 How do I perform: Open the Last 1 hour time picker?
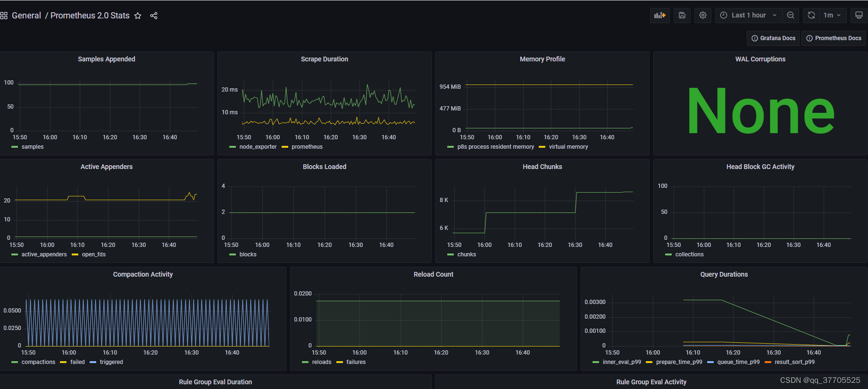pos(749,15)
